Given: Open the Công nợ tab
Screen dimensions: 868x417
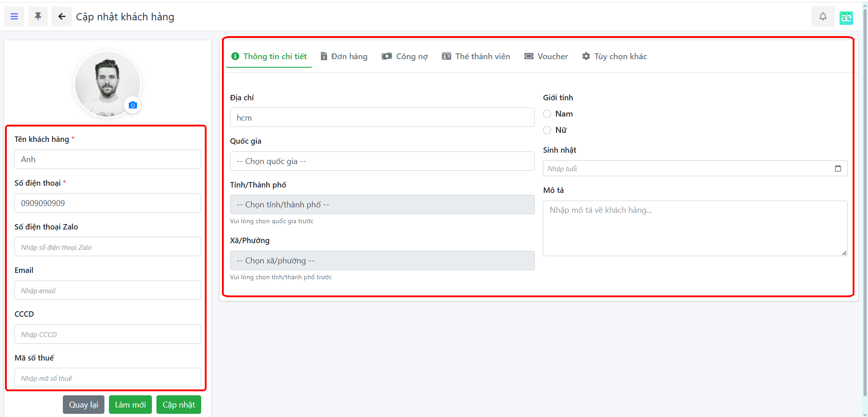Looking at the screenshot, I should (x=405, y=56).
